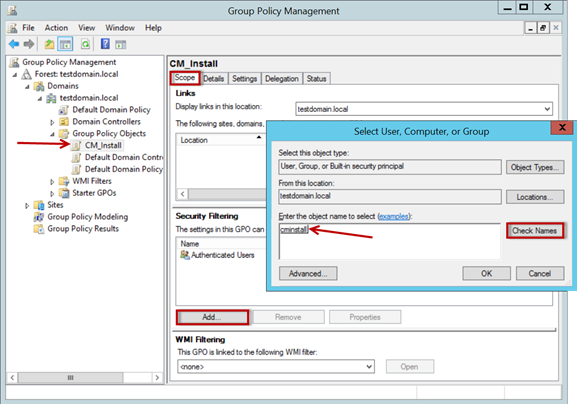
Task: Expand the Sites node
Action: (27, 206)
